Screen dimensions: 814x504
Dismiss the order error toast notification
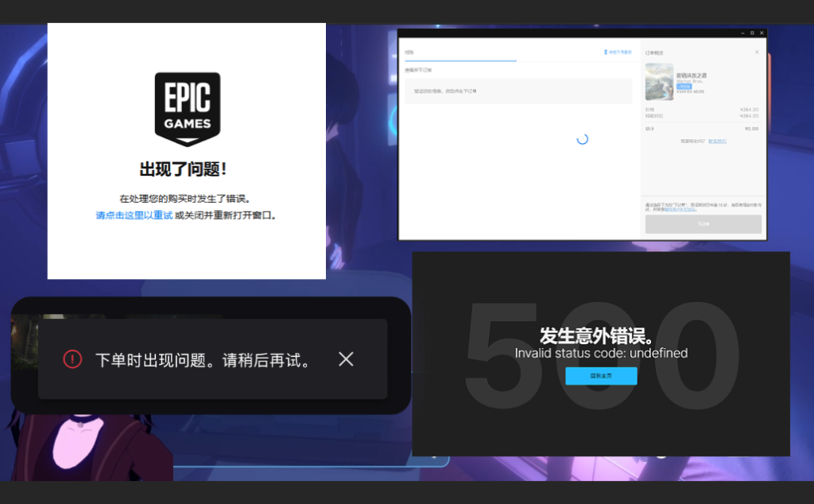pos(346,359)
